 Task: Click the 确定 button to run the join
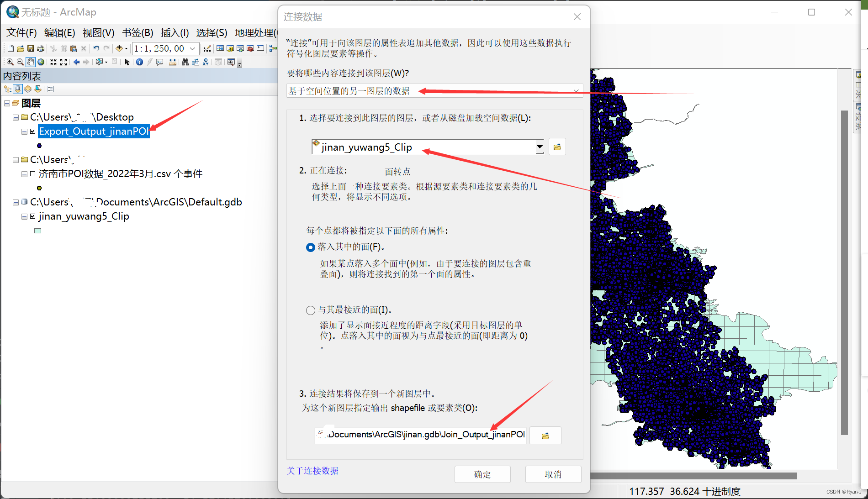[x=482, y=474]
